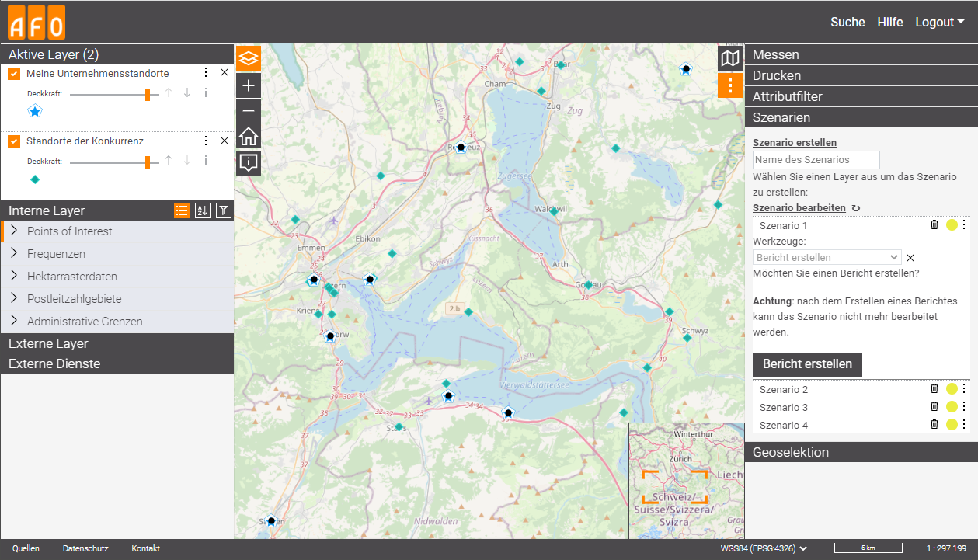
Task: Open the Werkzeuge Bericht erstellen dropdown
Action: [827, 257]
